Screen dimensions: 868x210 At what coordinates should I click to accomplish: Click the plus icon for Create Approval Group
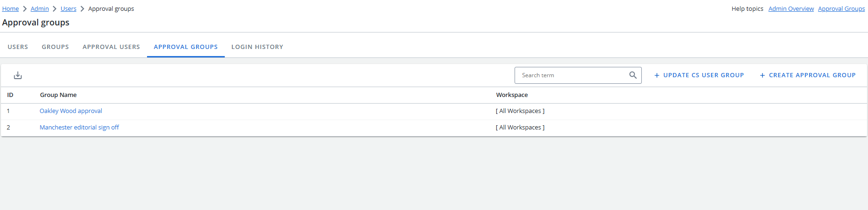coord(762,75)
